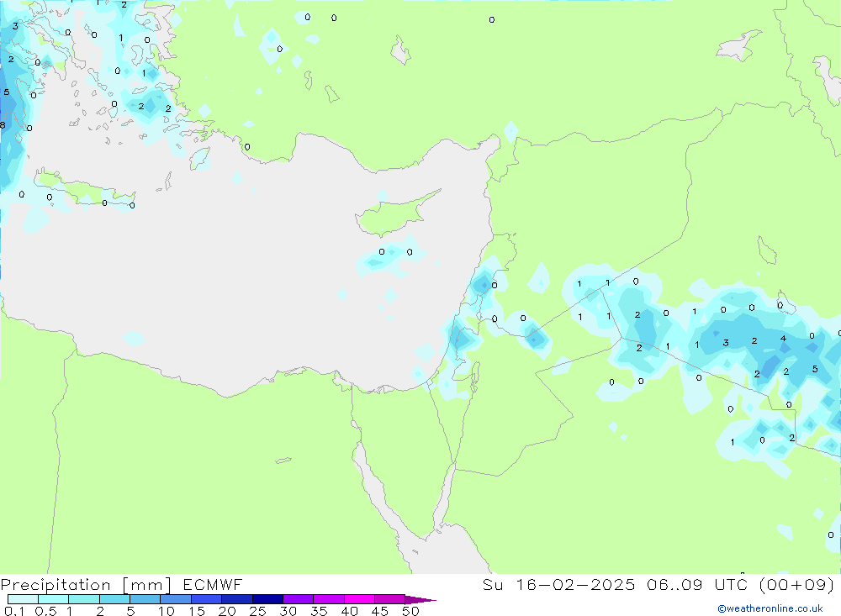Image resolution: width=841 pixels, height=616 pixels.
Task: Pick the purple 30–35 legend color block
Action: point(298,600)
